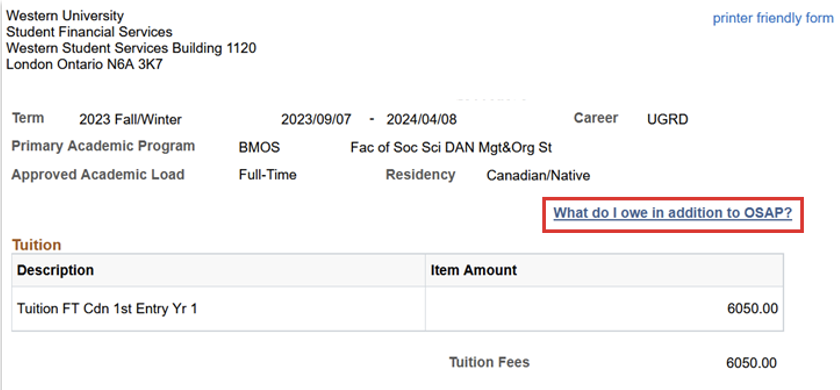The width and height of the screenshot is (840, 390).
Task: Click the BMOS program code
Action: [x=259, y=147]
